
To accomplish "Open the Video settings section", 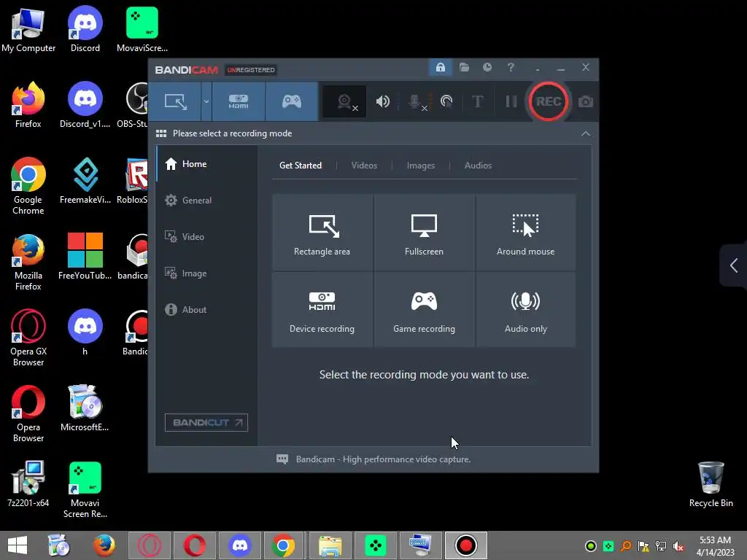I will (x=206, y=237).
